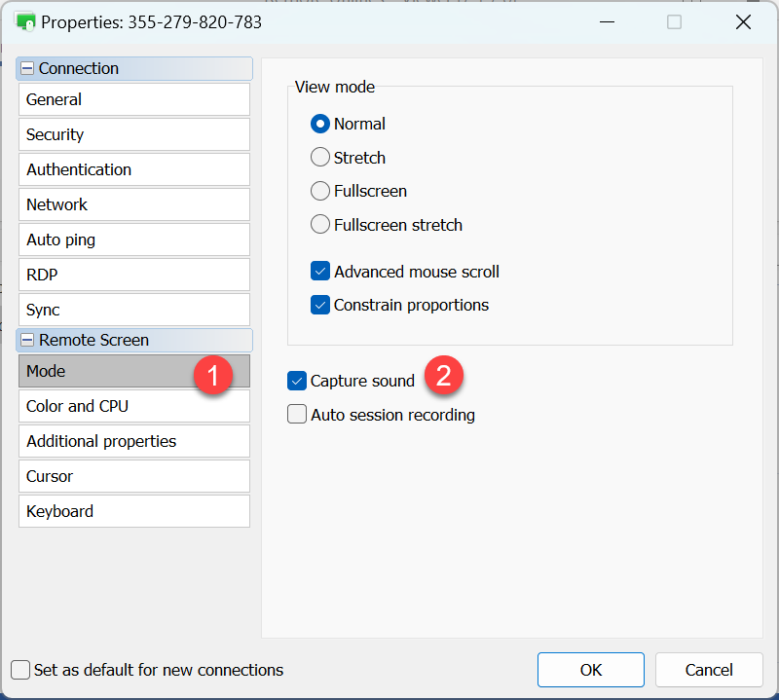Collapse the Remote Screen section
Image resolution: width=779 pixels, height=700 pixels.
27,341
